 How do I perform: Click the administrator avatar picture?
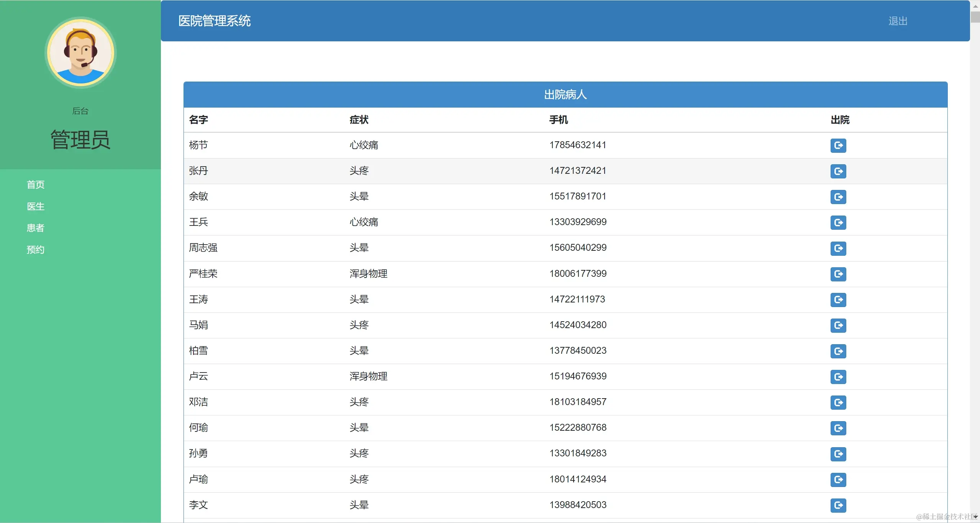click(80, 53)
